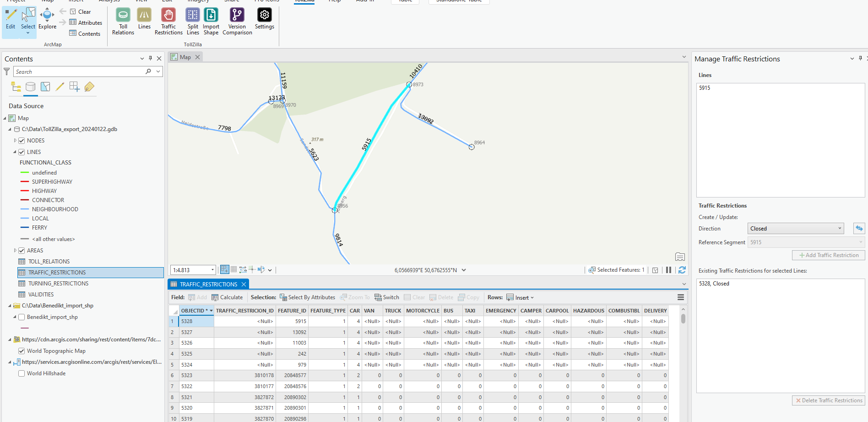Click the Selected Features: 1 indicator
Screen dimensions: 868x422
616,270
